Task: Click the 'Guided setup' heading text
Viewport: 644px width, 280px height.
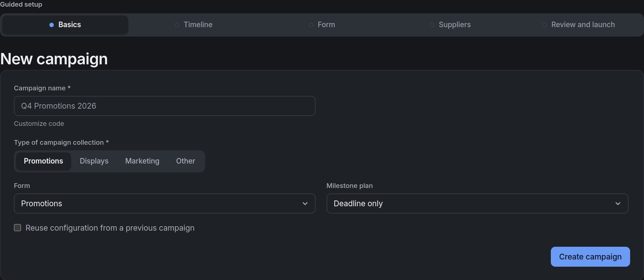Action: (x=21, y=4)
